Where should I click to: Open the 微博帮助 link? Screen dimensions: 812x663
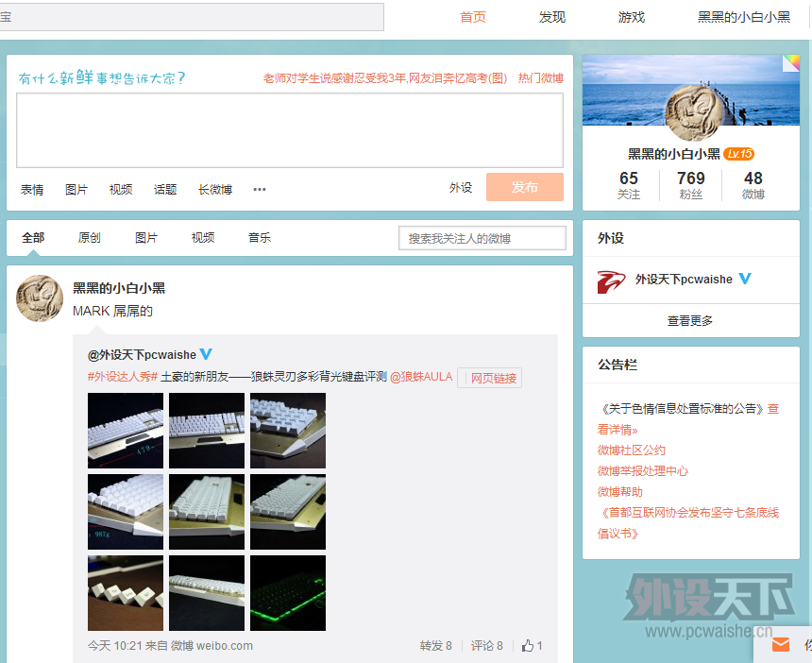[620, 491]
